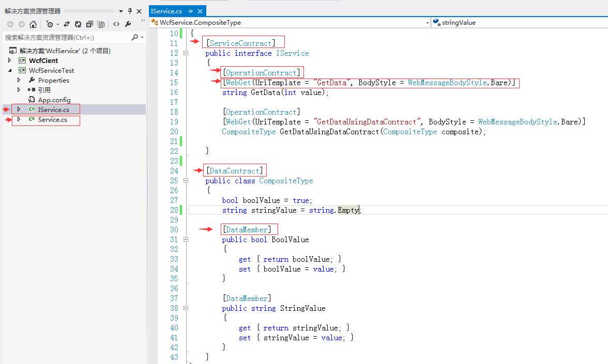Viewport: 608px width, 364px height.
Task: Click the Service.cs C# file icon
Action: [32, 120]
